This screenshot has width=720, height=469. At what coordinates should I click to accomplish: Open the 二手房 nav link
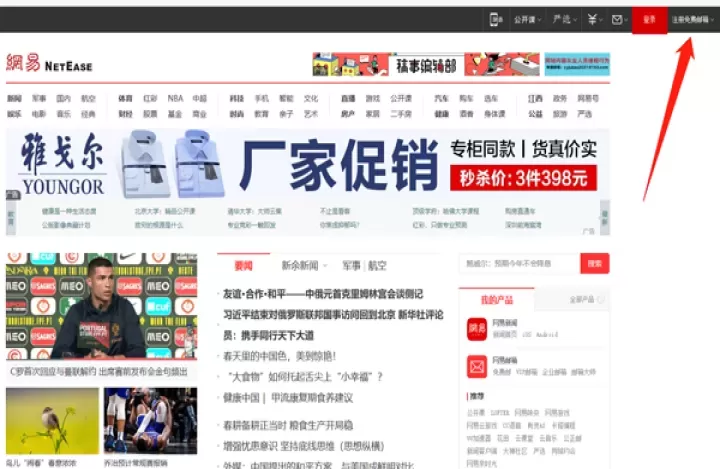click(x=401, y=114)
